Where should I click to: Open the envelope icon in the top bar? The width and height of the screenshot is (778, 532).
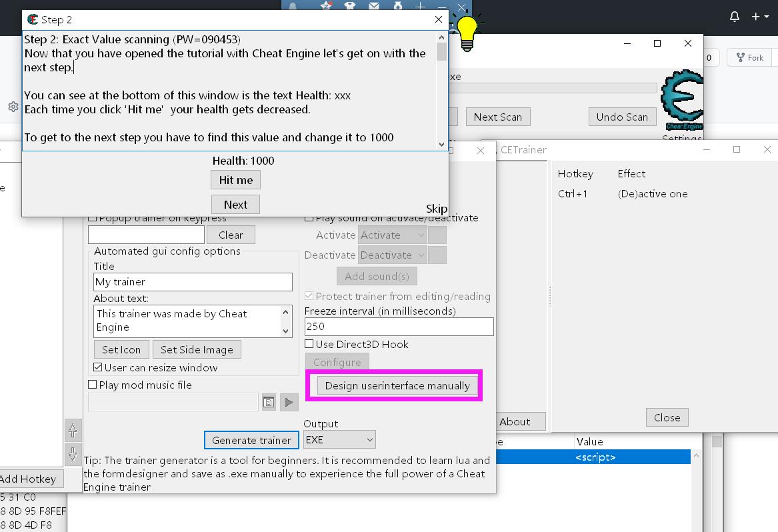[373, 5]
